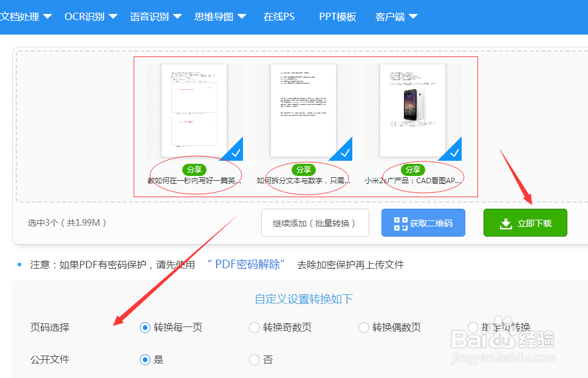
Task: Switch to PPT模板 section
Action: (x=336, y=17)
